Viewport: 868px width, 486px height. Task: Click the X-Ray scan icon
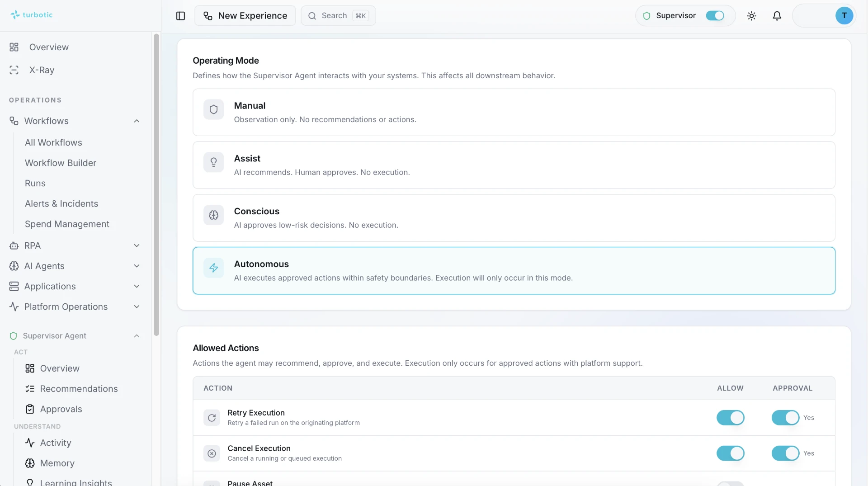point(14,70)
